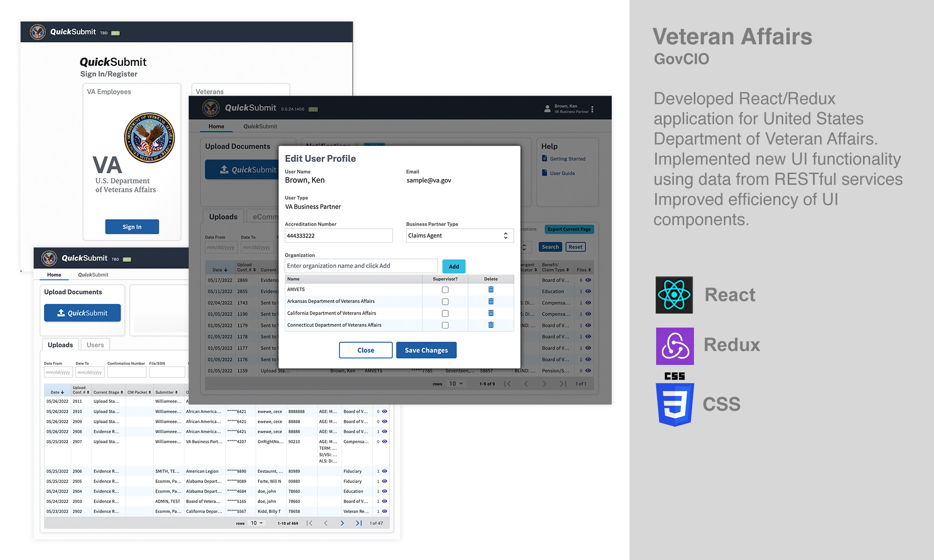Open the kebab menu beside Brown, Ken
This screenshot has width=934, height=560.
click(592, 109)
